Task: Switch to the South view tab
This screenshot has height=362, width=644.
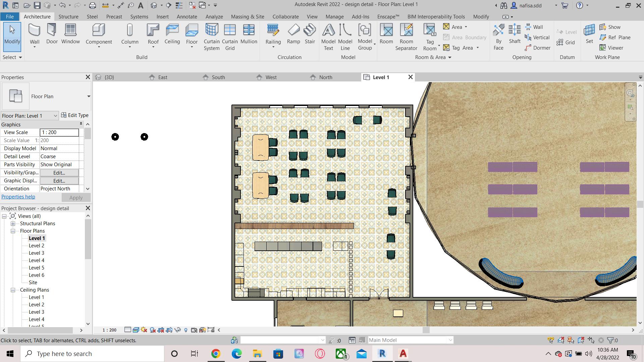Action: [218, 77]
